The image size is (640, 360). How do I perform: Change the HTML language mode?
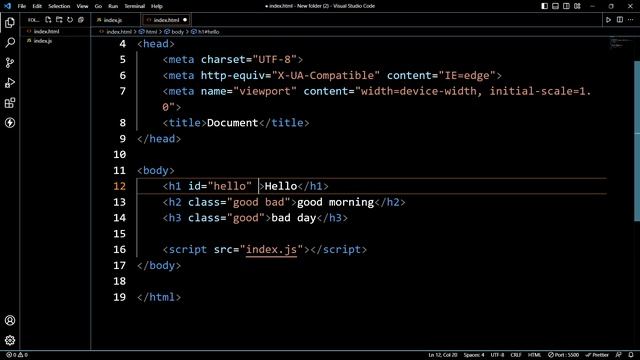click(x=534, y=355)
